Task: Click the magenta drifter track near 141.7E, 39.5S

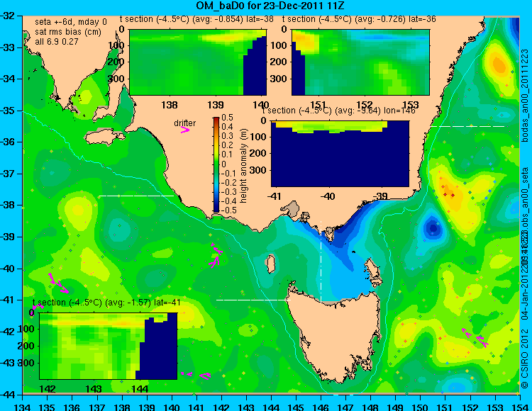Action: click(x=216, y=256)
